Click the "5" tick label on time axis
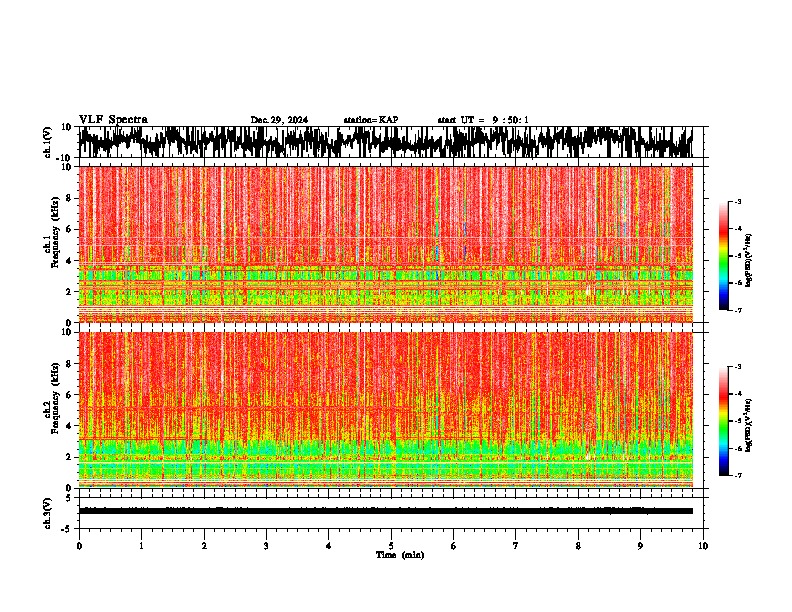The width and height of the screenshot is (792, 612). click(391, 546)
